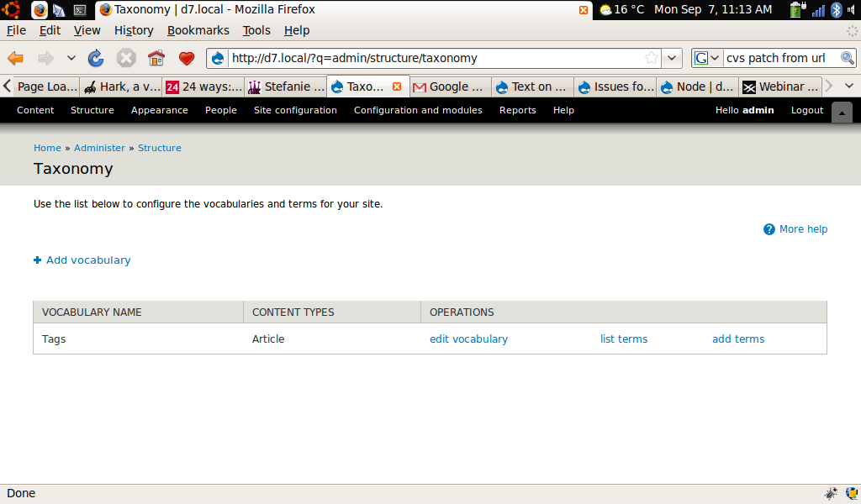Open the Bookmarks menu
This screenshot has height=504, width=861.
click(x=198, y=31)
